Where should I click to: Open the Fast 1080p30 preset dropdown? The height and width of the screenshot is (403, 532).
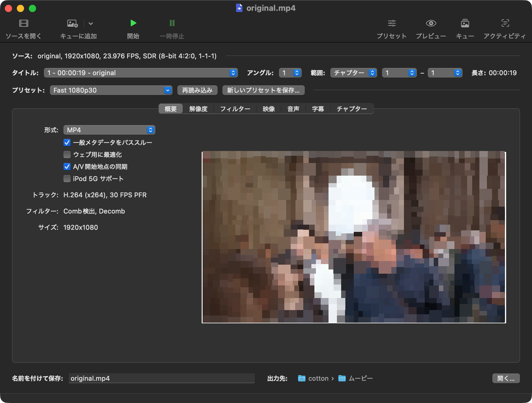(x=111, y=90)
